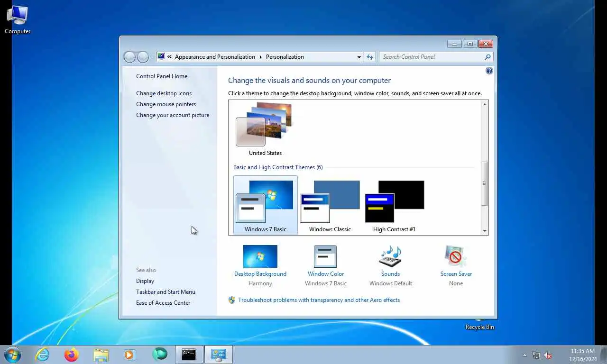Click Troubleshoot problems with transparency link
Screen dimensions: 607x364
pyautogui.click(x=319, y=300)
